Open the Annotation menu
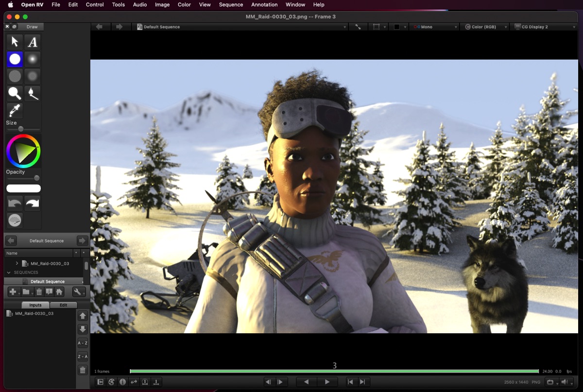Screen dimensions: 583x392 click(264, 4)
